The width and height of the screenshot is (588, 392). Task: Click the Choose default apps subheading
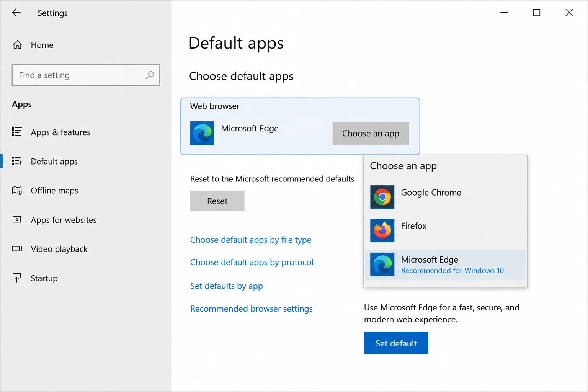[241, 76]
